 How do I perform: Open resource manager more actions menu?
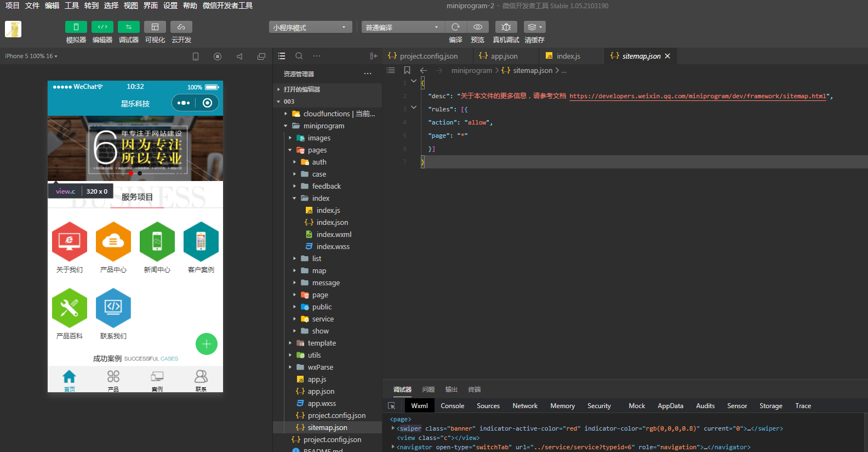[x=368, y=74]
